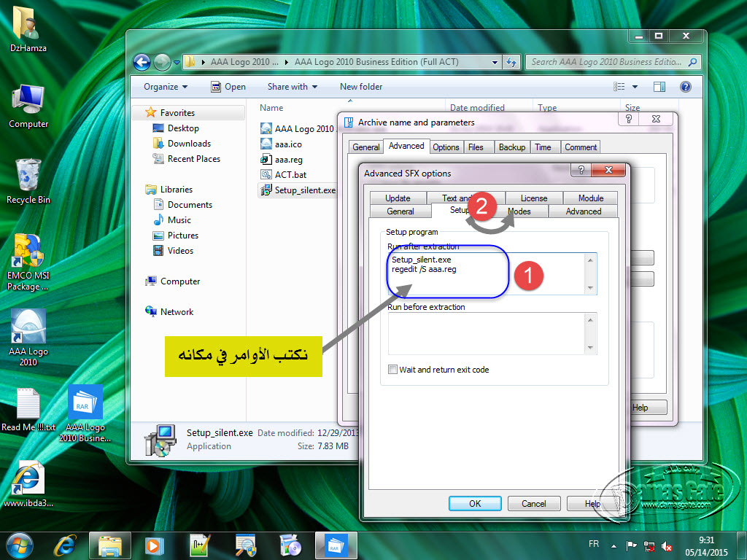The height and width of the screenshot is (560, 747).
Task: Select the aaa.ico file icon
Action: 266,144
